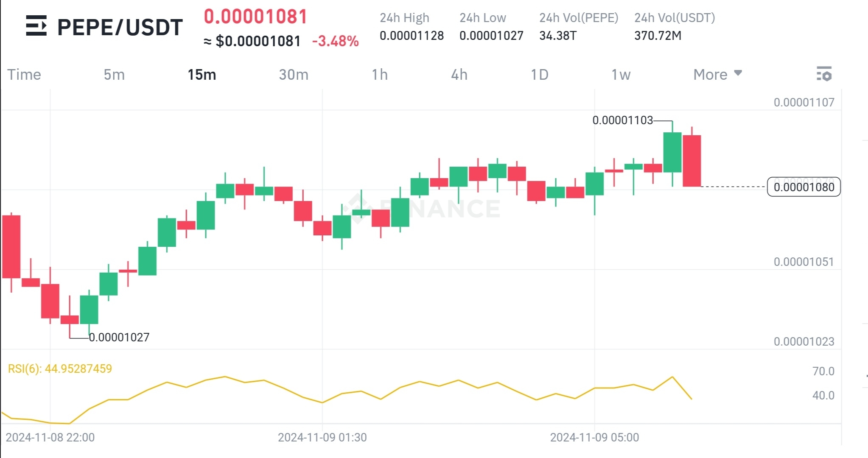
Task: Switch to the 30m interval
Action: click(294, 74)
